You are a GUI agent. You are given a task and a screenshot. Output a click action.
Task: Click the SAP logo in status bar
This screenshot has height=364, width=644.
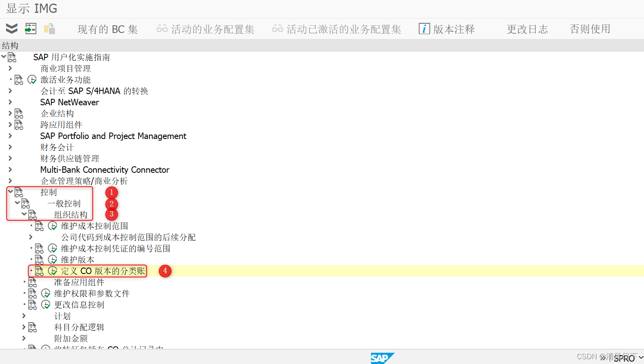pyautogui.click(x=382, y=358)
